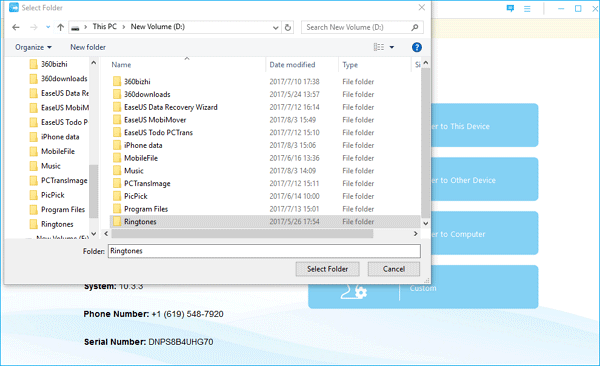Click yellow folder icon beside Music in list
Image resolution: width=600 pixels, height=366 pixels.
117,171
